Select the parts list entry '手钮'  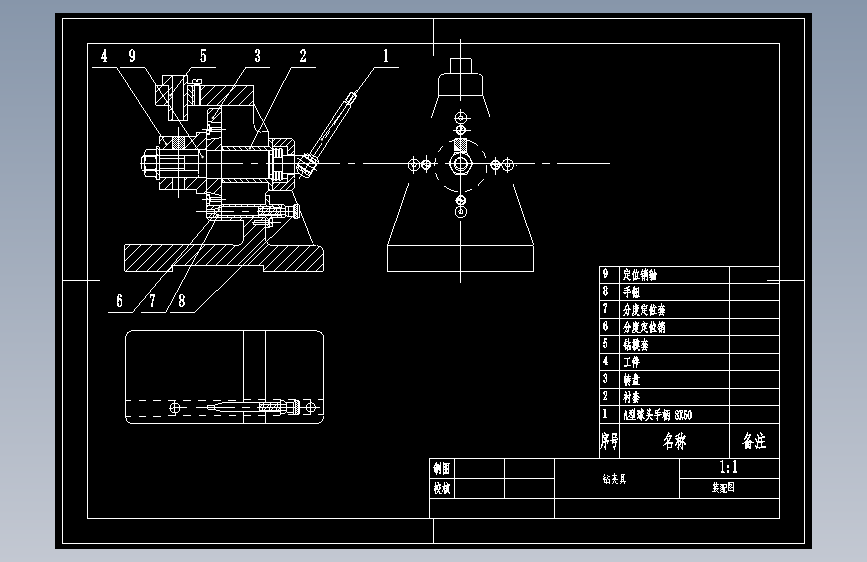(x=631, y=292)
